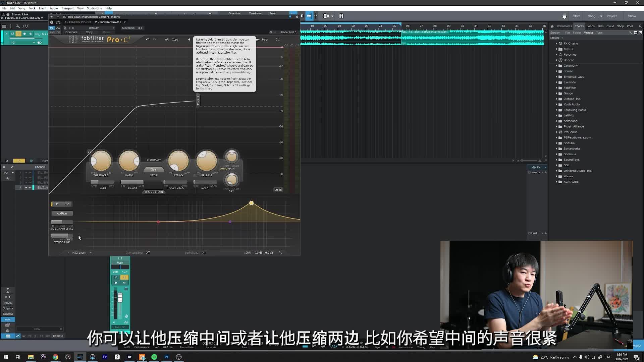Toggle autoscroll in the arrange toolbar
The width and height of the screenshot is (644, 362).
[309, 16]
